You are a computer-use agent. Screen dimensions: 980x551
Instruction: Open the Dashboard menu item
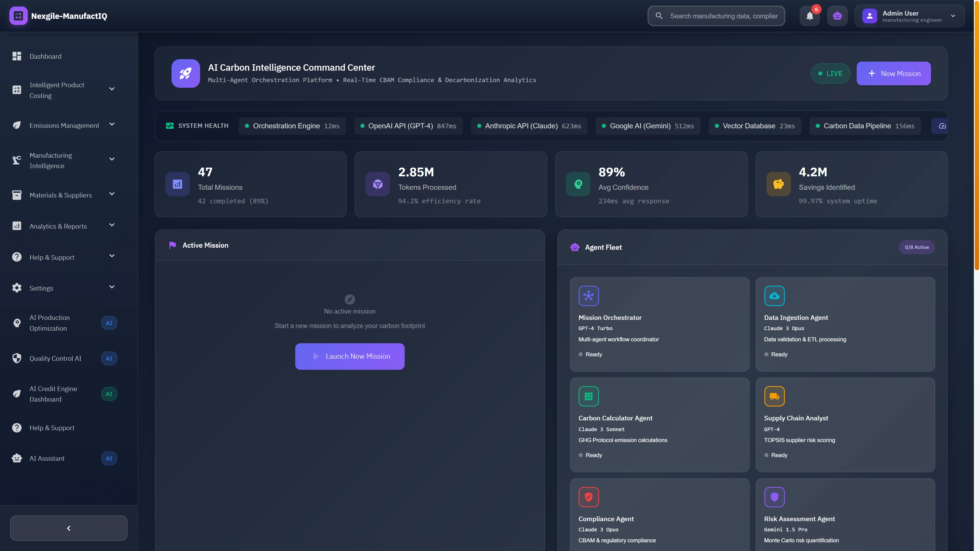pos(45,56)
